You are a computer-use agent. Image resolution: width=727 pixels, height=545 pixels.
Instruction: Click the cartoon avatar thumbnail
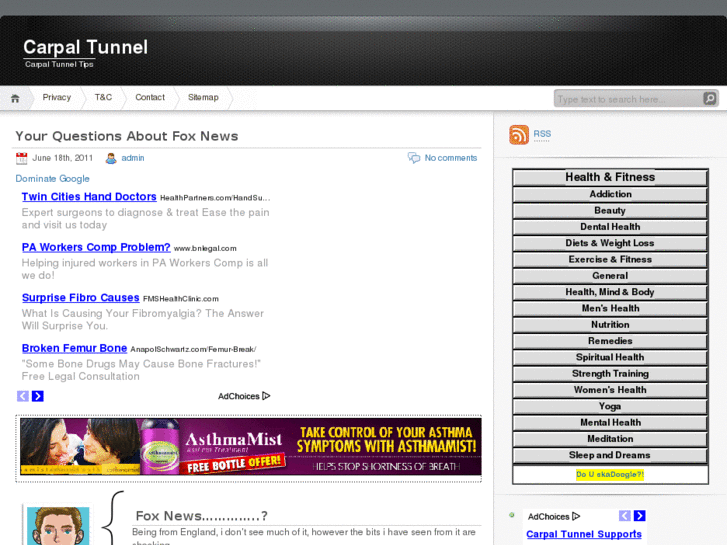58,526
